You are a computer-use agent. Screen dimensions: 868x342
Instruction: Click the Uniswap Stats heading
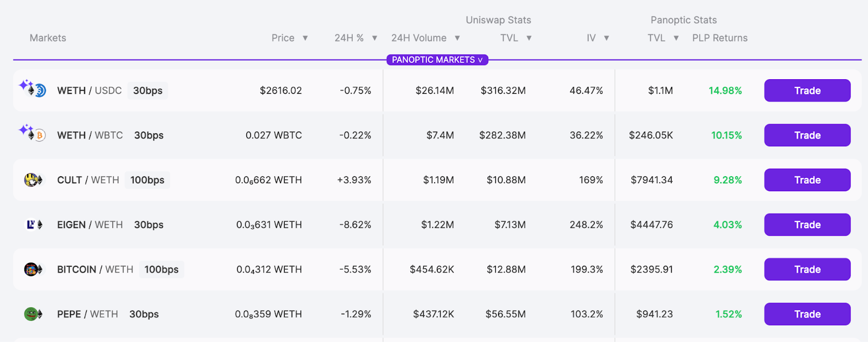499,20
